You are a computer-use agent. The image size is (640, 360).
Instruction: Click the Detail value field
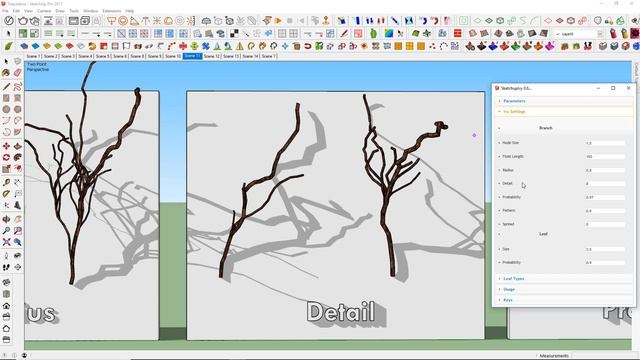605,184
